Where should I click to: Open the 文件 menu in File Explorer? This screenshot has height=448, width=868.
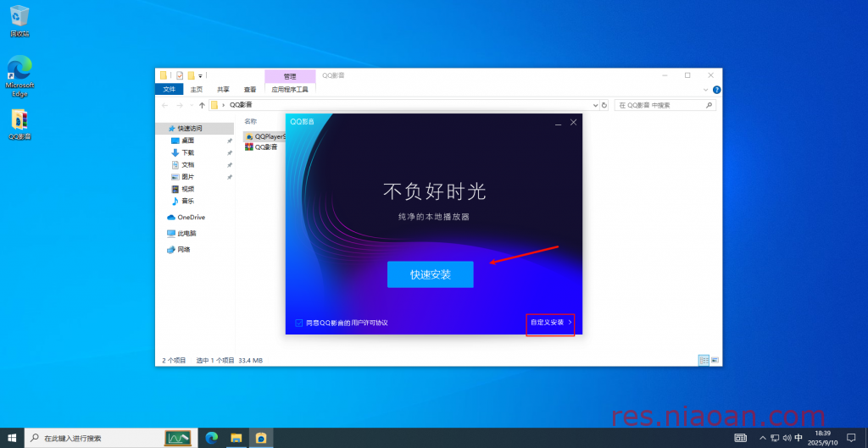point(169,89)
